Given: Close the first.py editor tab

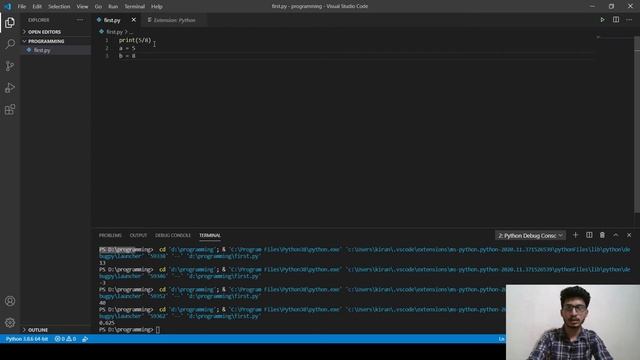Looking at the screenshot, I should [133, 20].
